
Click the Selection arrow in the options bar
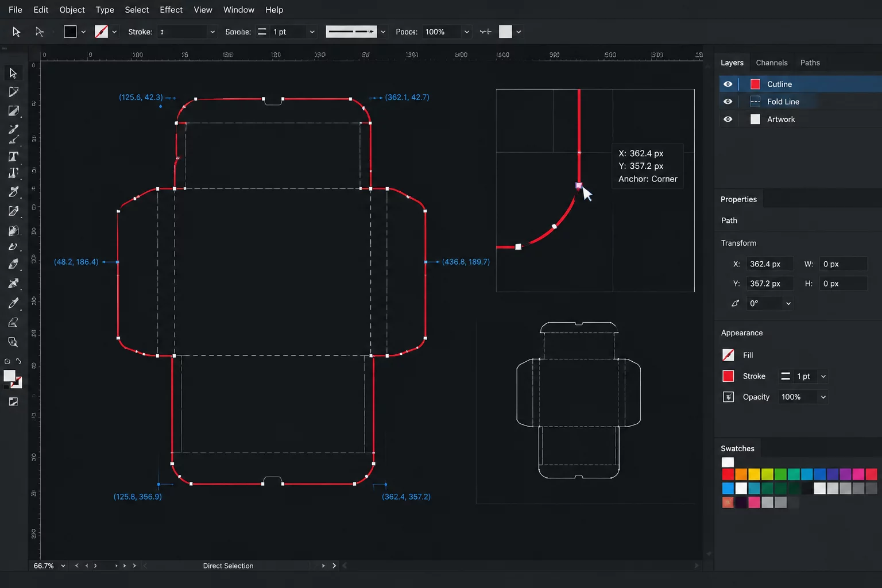pos(16,32)
